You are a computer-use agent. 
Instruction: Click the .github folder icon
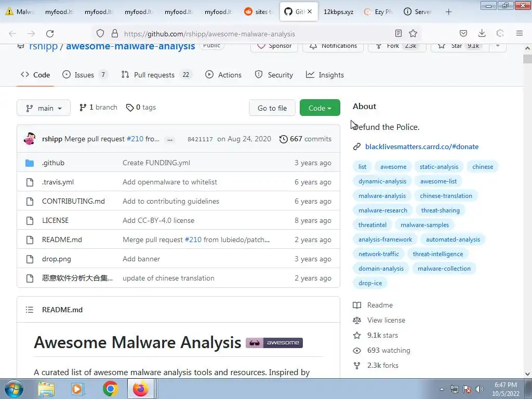[30, 163]
